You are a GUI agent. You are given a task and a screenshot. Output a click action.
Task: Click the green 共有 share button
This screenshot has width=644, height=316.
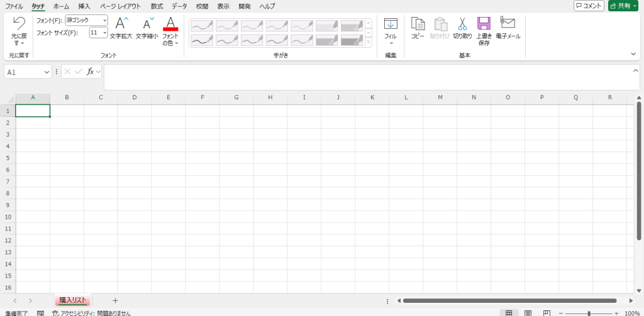coord(623,6)
